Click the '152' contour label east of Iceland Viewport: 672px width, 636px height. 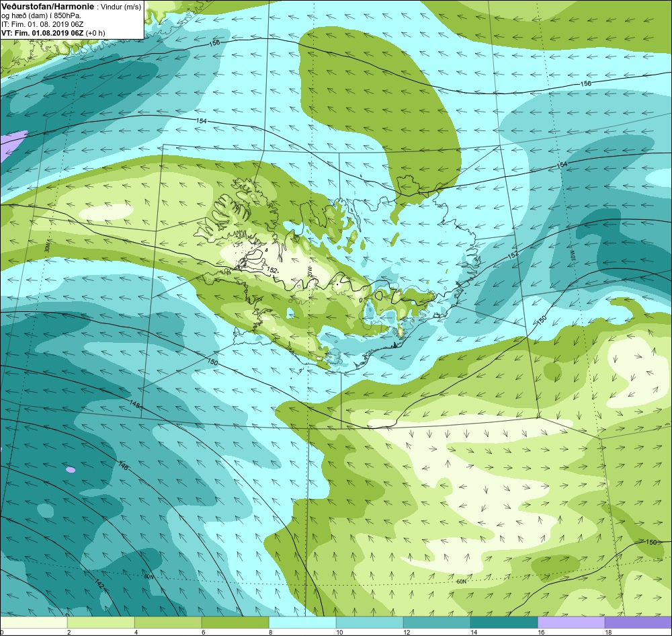click(x=513, y=254)
